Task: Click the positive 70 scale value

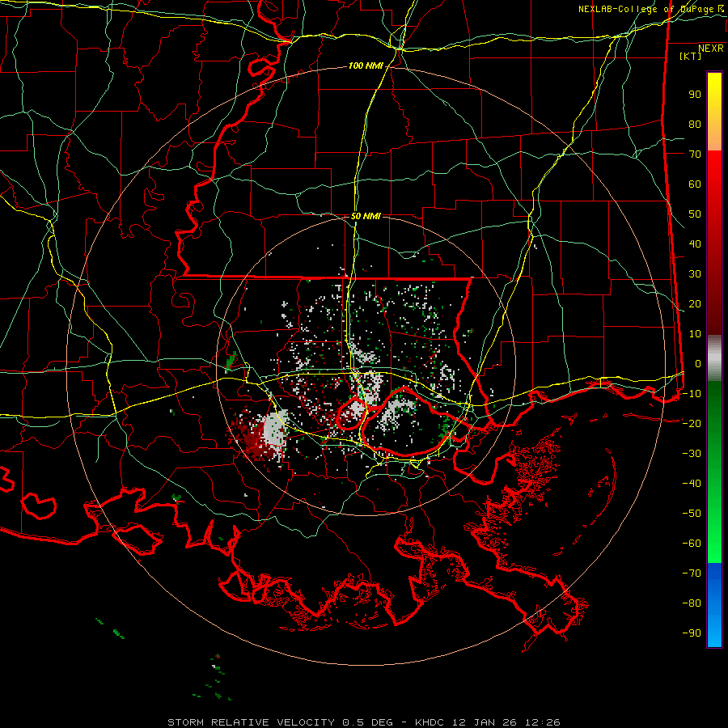Action: (x=695, y=154)
